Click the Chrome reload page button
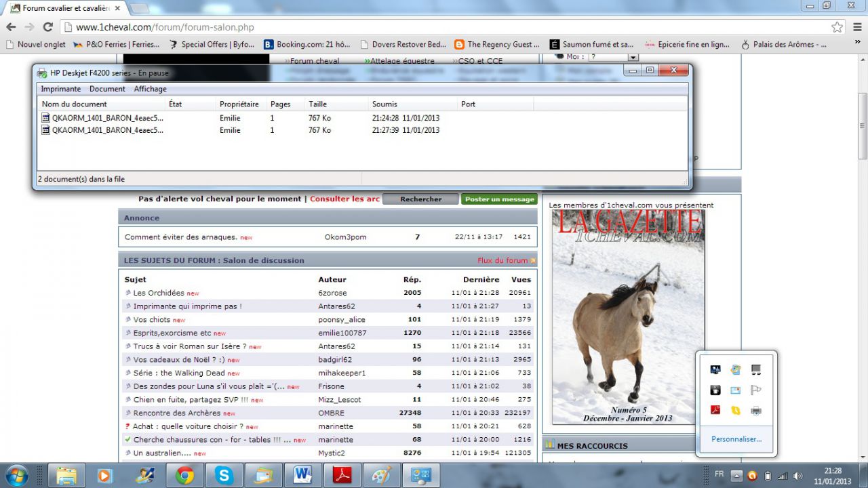 point(47,27)
